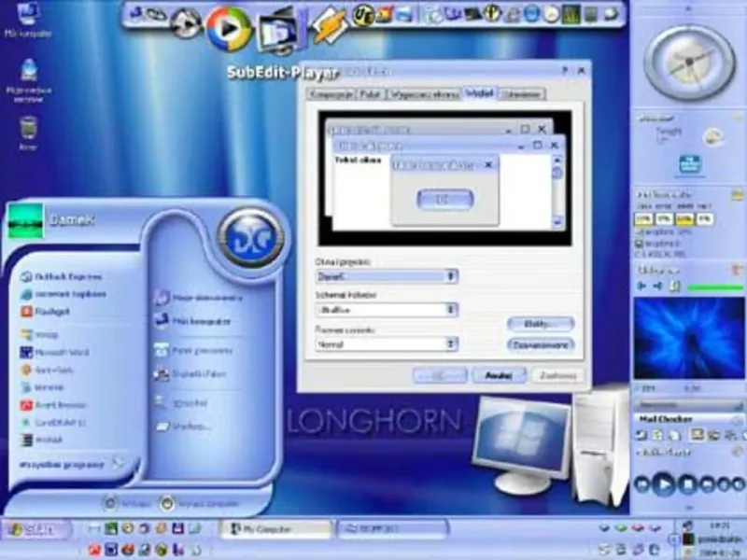Click the Wyloguj log off button
Screen dimensions: 747x560
pos(128,503)
